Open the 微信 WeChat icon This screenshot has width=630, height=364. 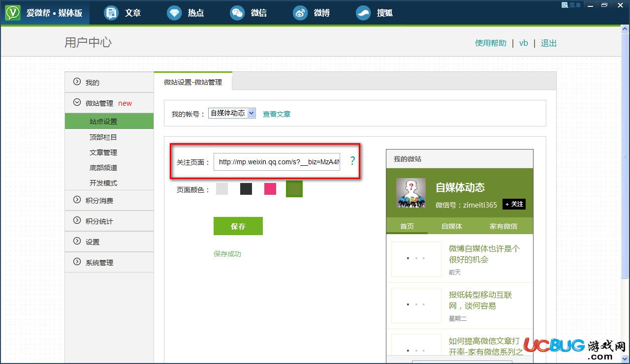click(238, 13)
